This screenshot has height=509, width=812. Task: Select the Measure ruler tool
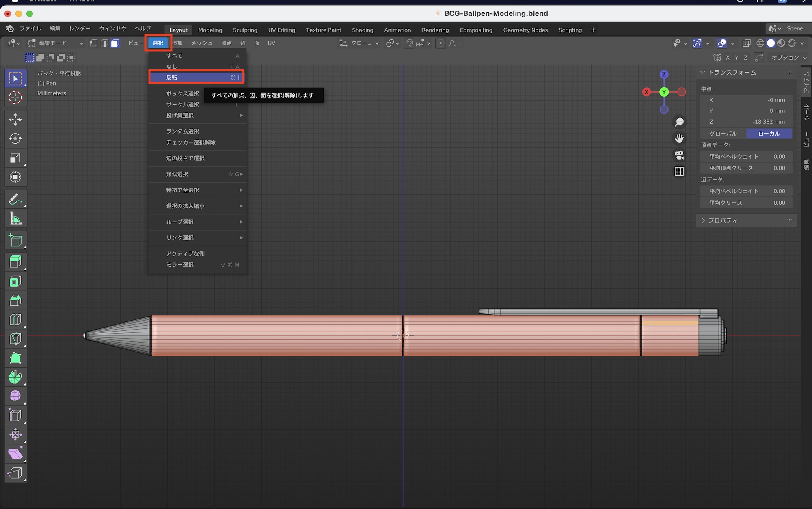click(15, 219)
